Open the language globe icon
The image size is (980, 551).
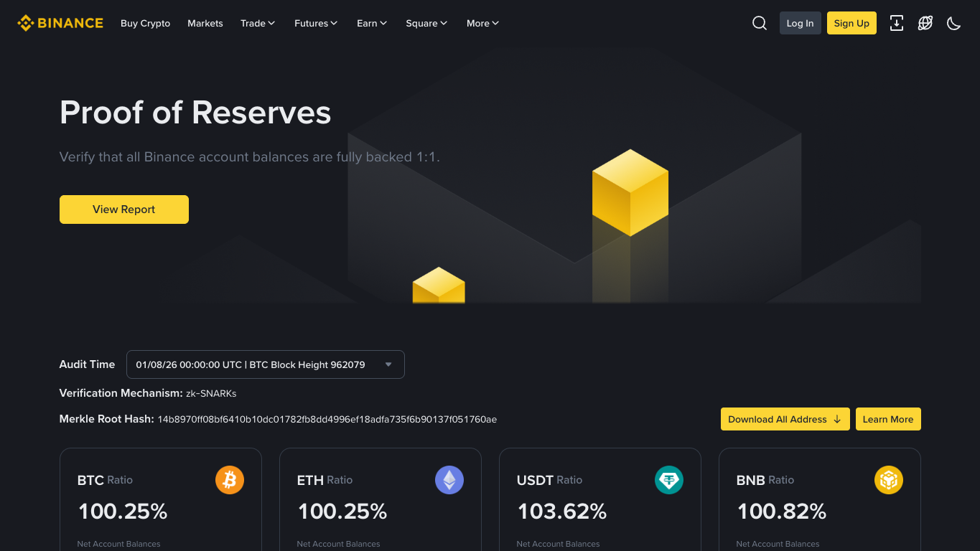(925, 23)
